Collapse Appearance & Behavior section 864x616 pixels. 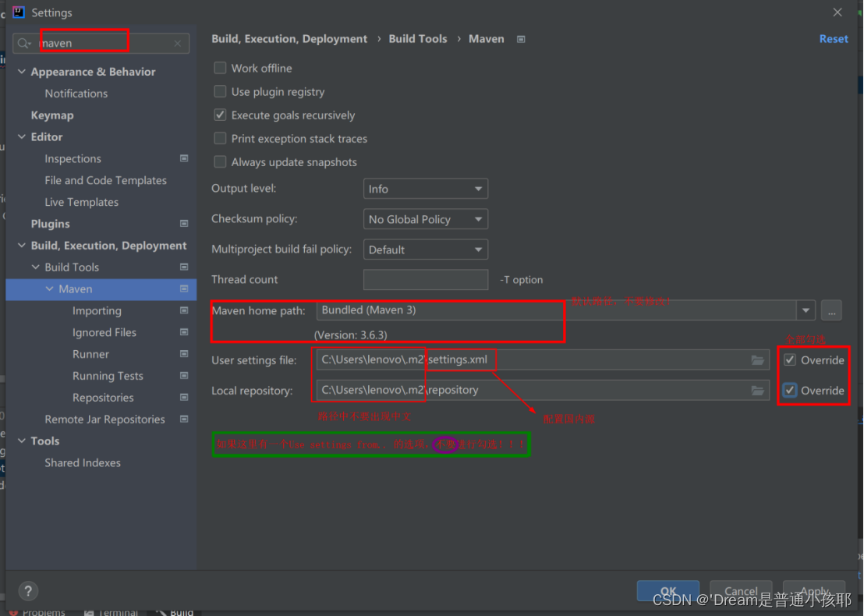coord(22,72)
